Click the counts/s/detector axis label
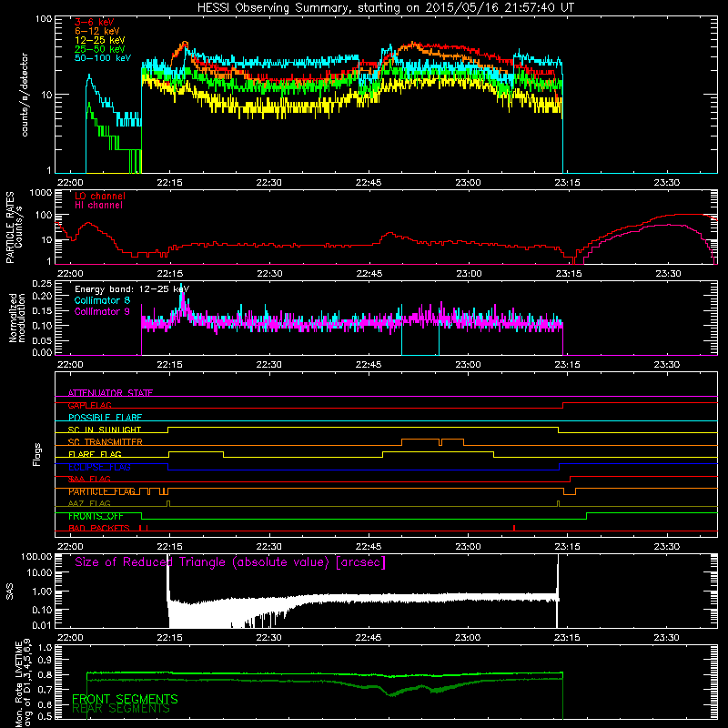The height and width of the screenshot is (728, 728). point(25,95)
